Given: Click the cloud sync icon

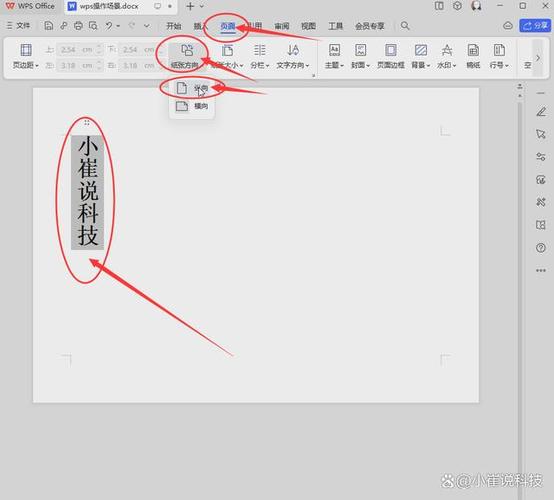Looking at the screenshot, I should pyautogui.click(x=508, y=25).
